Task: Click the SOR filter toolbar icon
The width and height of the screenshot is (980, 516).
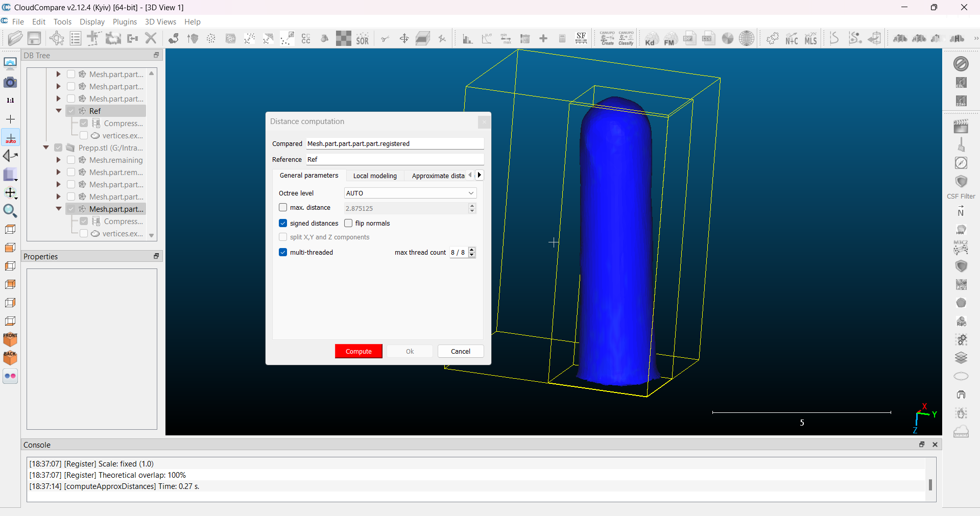Action: pos(362,39)
